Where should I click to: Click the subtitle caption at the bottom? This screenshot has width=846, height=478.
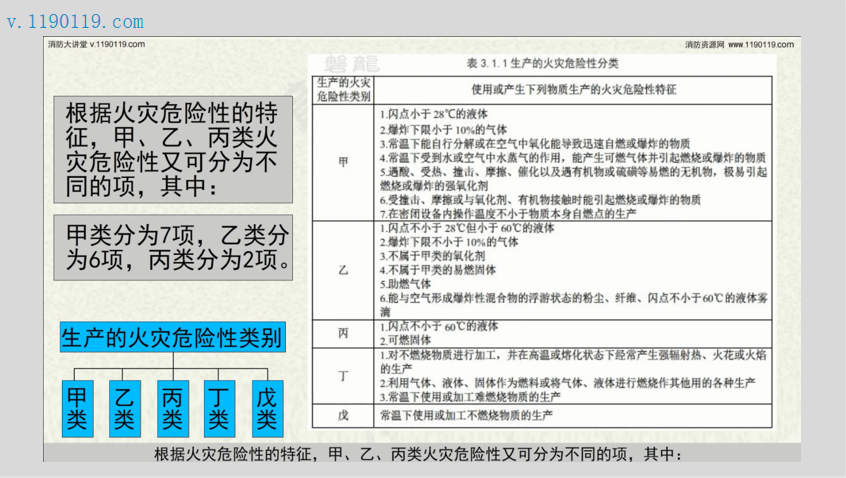click(x=418, y=454)
